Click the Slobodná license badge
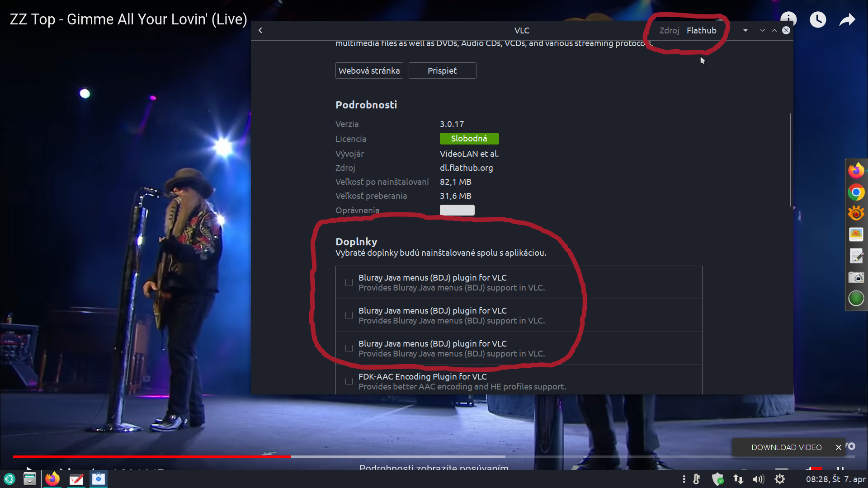 point(469,139)
